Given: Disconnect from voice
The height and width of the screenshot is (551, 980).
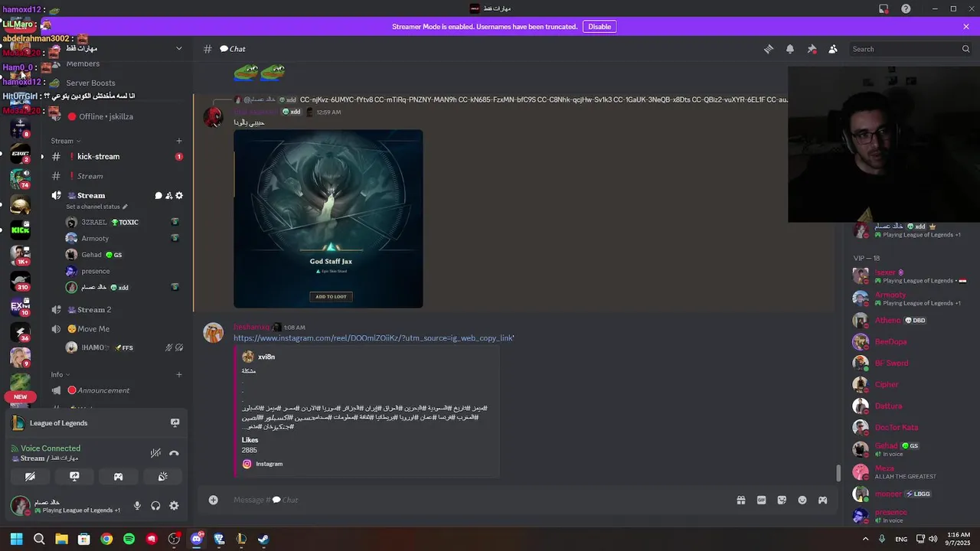Looking at the screenshot, I should click(174, 453).
